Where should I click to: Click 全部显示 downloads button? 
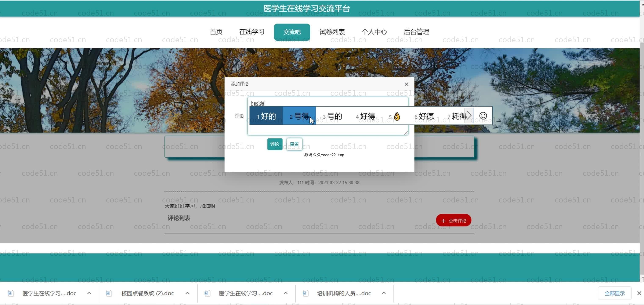pyautogui.click(x=614, y=293)
